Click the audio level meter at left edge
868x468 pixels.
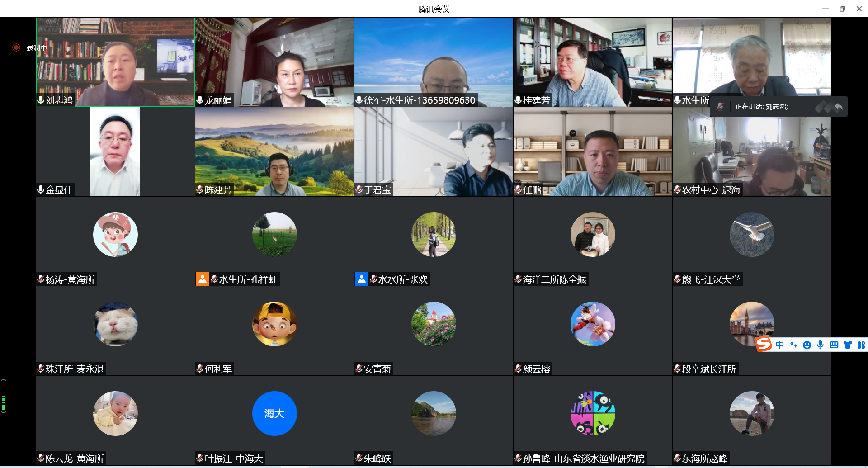point(4,397)
